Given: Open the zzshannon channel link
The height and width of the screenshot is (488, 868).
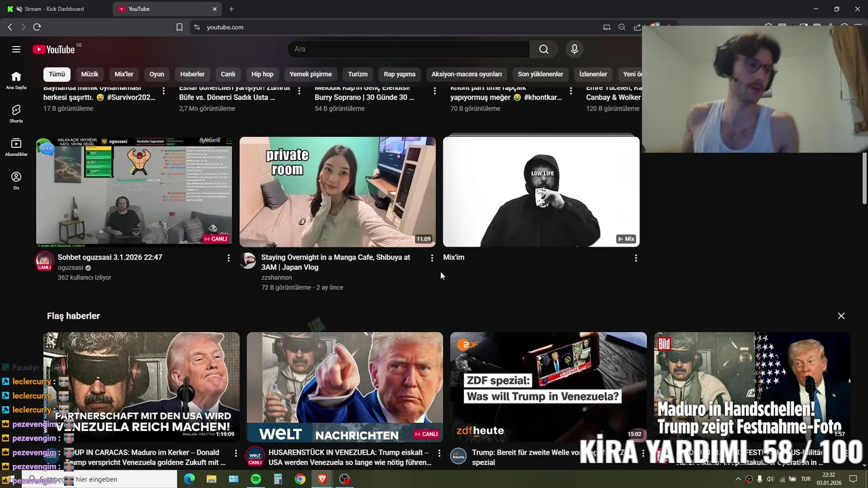Looking at the screenshot, I should pyautogui.click(x=277, y=277).
